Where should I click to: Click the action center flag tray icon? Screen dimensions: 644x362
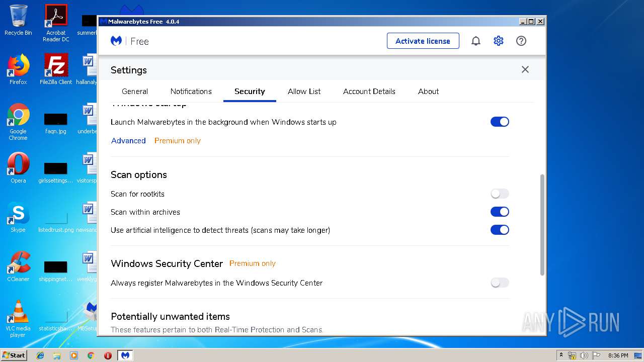click(x=596, y=355)
